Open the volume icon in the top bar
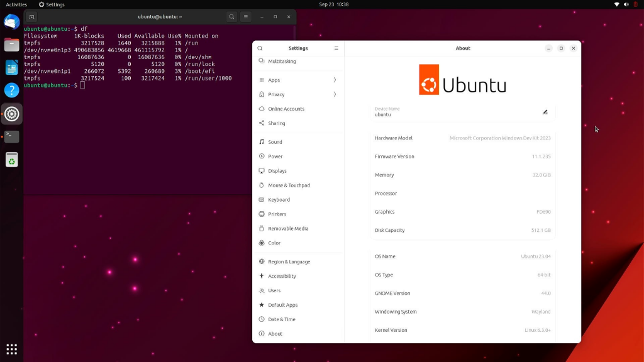Screen dimensions: 644x362 (x=626, y=4)
